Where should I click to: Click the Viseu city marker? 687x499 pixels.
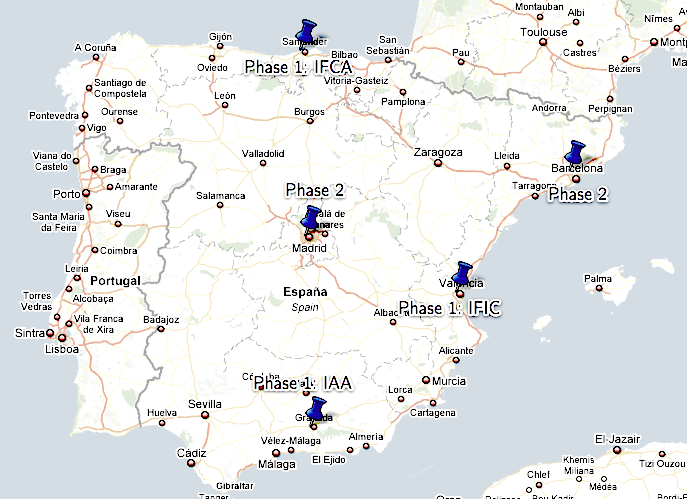tap(118, 224)
